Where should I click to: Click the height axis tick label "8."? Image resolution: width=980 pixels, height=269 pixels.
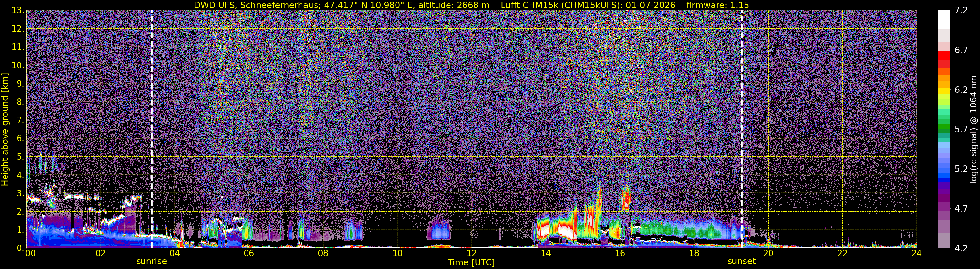(x=20, y=102)
